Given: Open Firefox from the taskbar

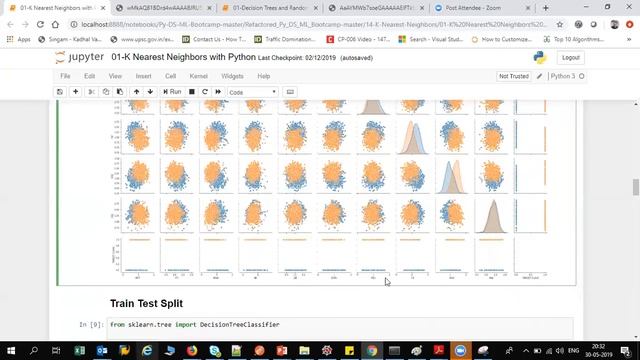Looking at the screenshot, I should click(x=192, y=351).
